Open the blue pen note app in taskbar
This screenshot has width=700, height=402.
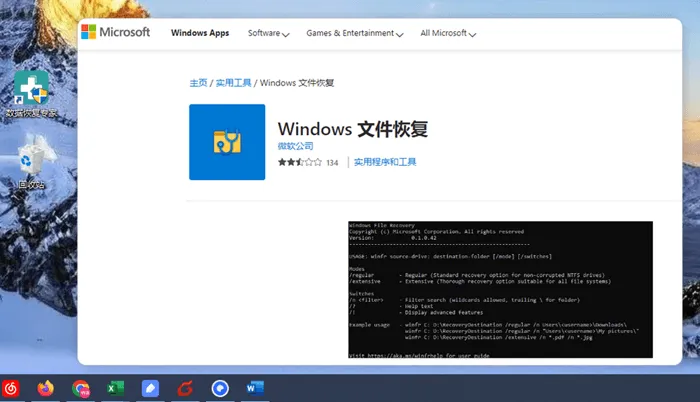(x=150, y=389)
